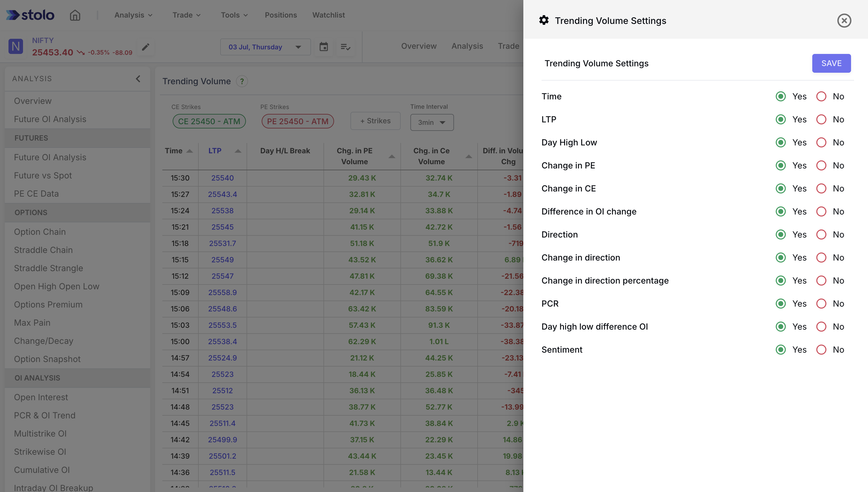Screen dimensions: 868x492
Task: Open Options Premium in sidebar
Action: click(48, 305)
